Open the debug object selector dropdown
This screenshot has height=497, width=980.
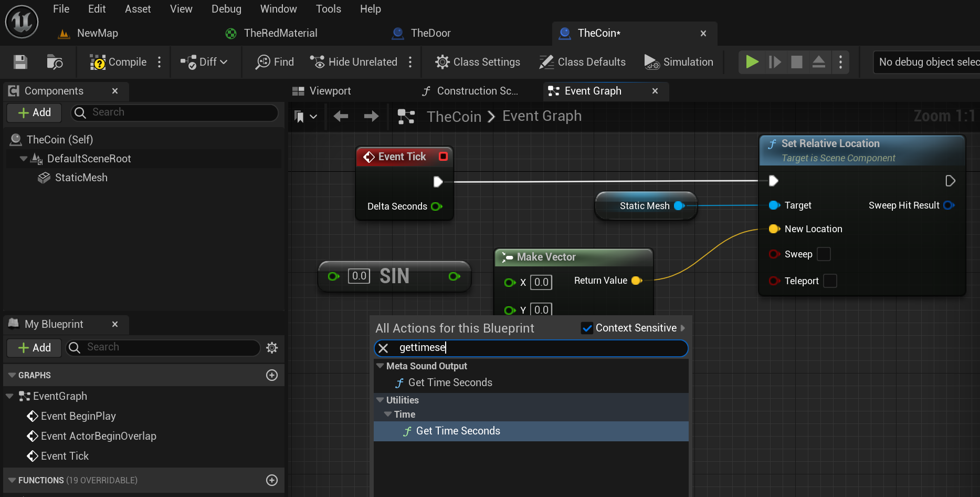pos(927,62)
